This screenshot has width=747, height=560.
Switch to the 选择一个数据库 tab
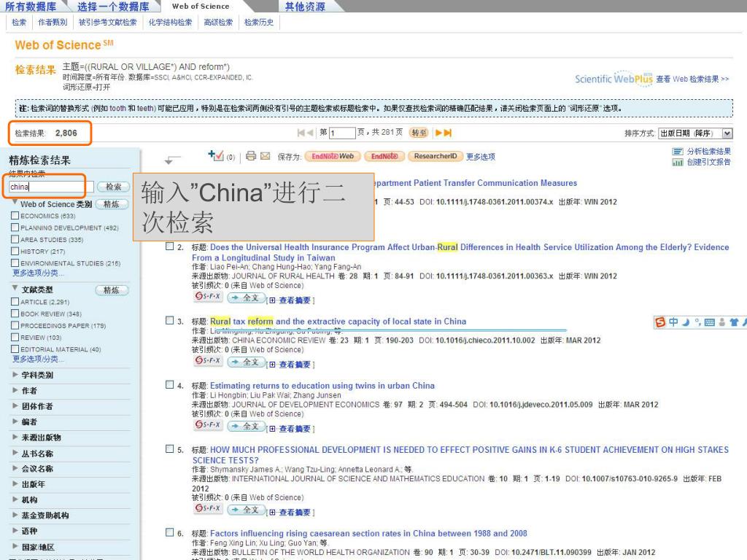[x=113, y=7]
